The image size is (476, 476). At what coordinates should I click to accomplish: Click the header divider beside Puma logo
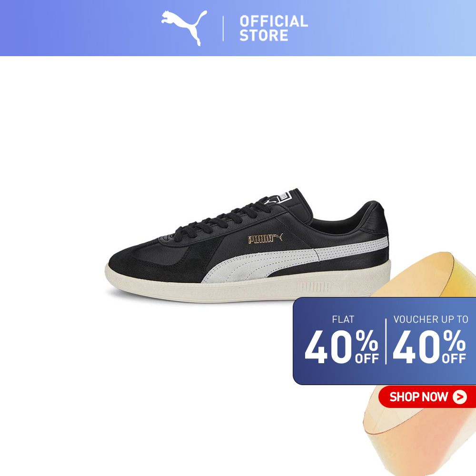pyautogui.click(x=223, y=29)
